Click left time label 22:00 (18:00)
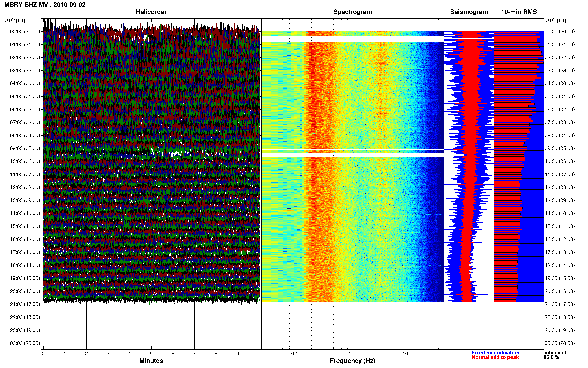588x368 pixels. [25, 317]
